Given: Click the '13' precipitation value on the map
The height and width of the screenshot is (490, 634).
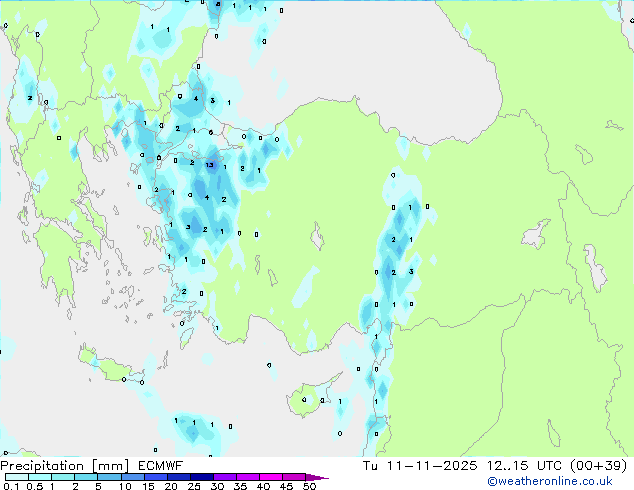Looking at the screenshot, I should [209, 165].
